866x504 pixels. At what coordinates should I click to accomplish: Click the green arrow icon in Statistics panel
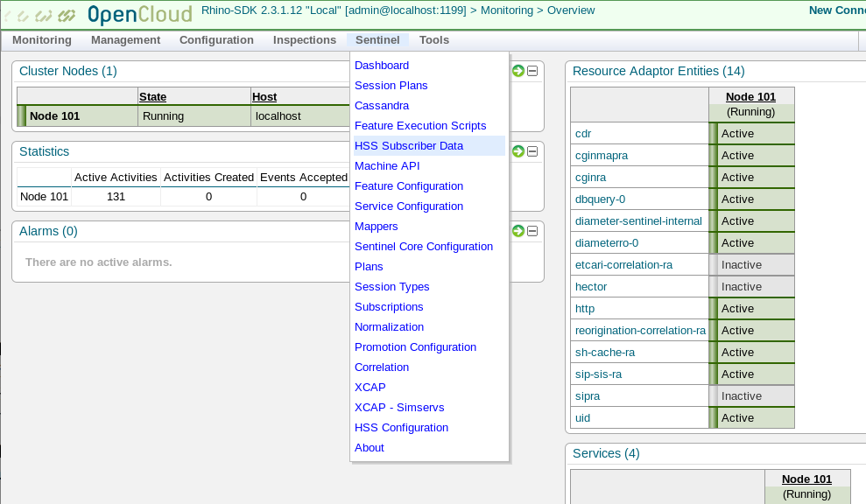pyautogui.click(x=518, y=151)
